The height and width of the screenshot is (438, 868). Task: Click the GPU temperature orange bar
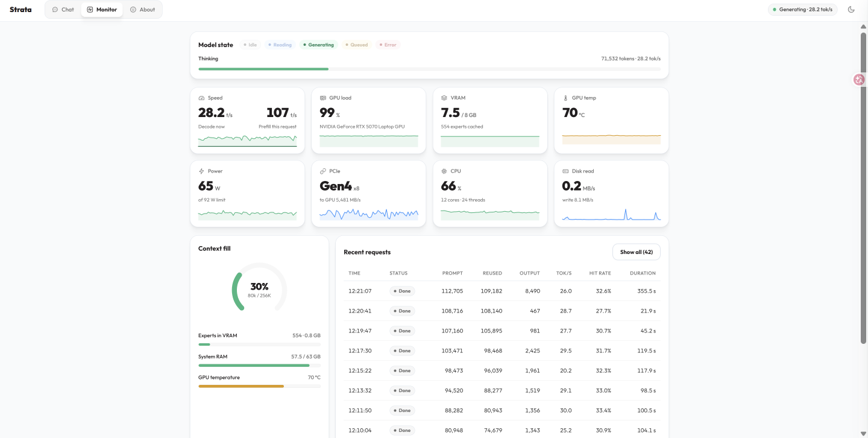coord(259,386)
